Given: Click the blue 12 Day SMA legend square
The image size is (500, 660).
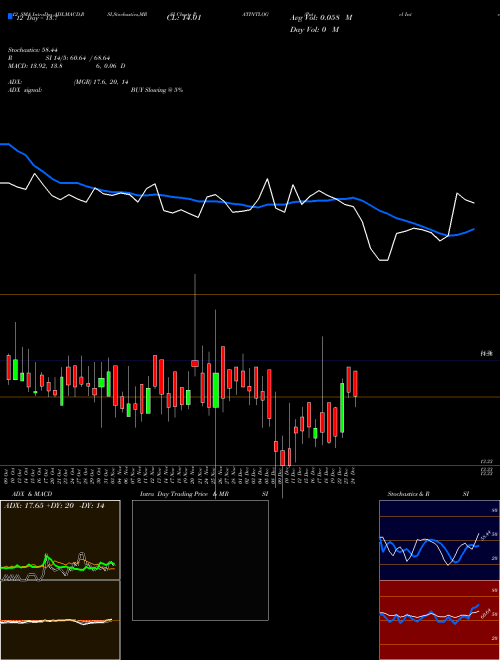Looking at the screenshot, I should tap(11, 16).
